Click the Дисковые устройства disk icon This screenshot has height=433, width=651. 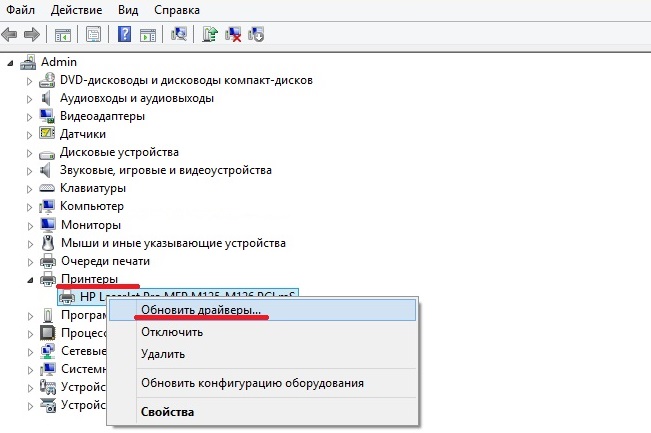click(47, 154)
